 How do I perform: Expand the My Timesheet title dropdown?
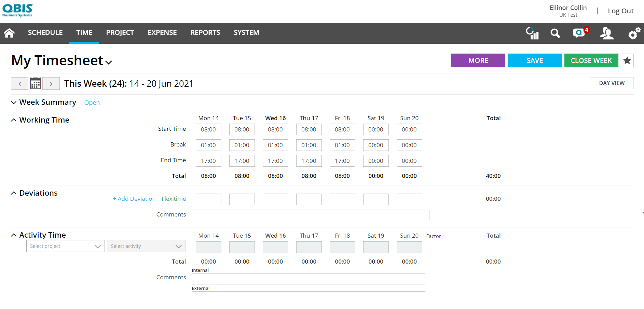(109, 62)
